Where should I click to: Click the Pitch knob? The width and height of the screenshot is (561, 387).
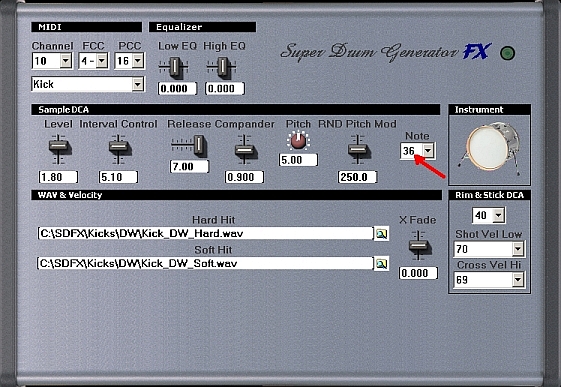(298, 141)
